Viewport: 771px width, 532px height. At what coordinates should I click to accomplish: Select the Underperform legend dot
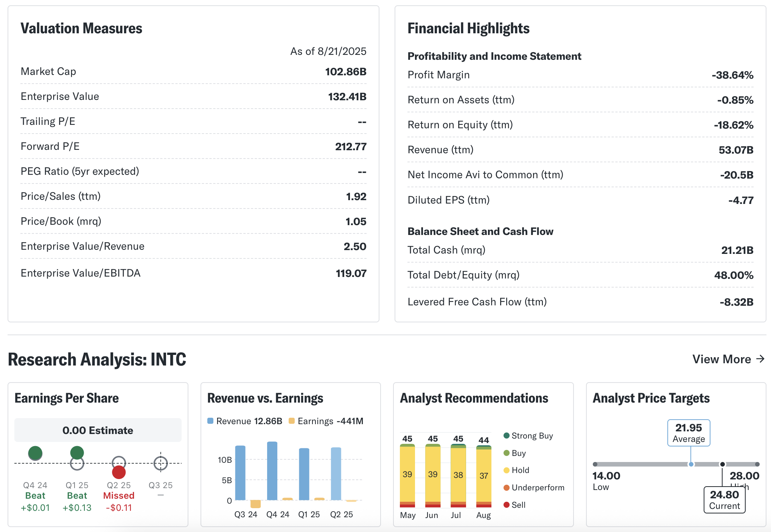pos(507,487)
